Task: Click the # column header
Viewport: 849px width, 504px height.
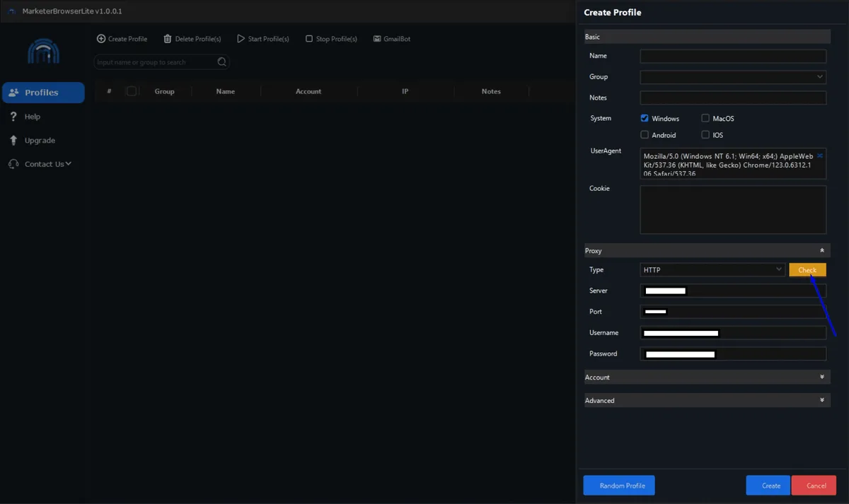Action: click(x=109, y=91)
